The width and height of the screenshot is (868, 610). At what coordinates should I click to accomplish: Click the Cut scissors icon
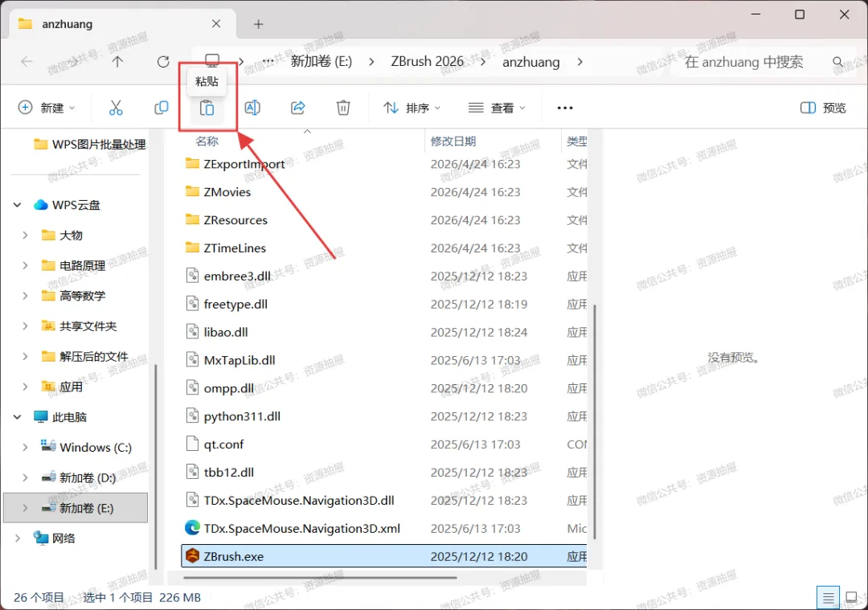(x=116, y=108)
